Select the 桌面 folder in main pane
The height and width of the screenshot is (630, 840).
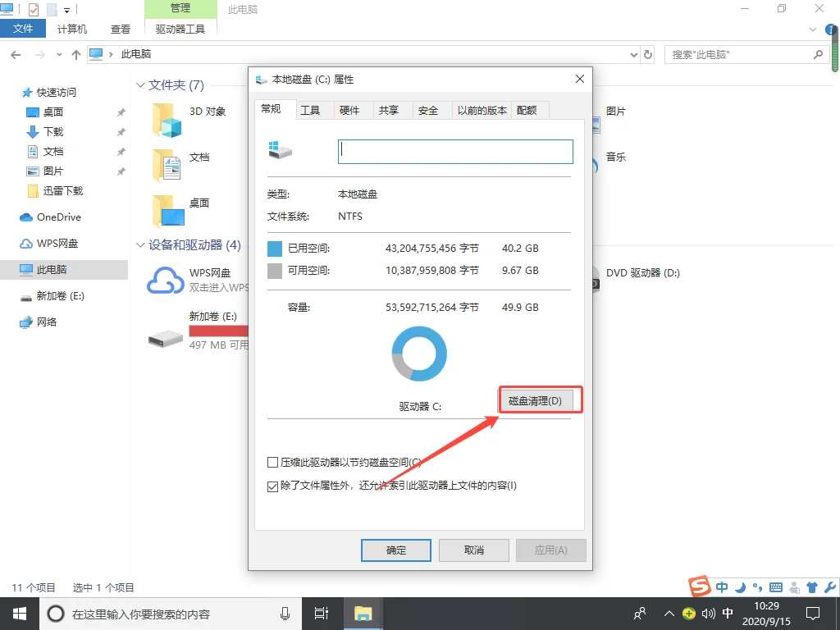tap(167, 211)
